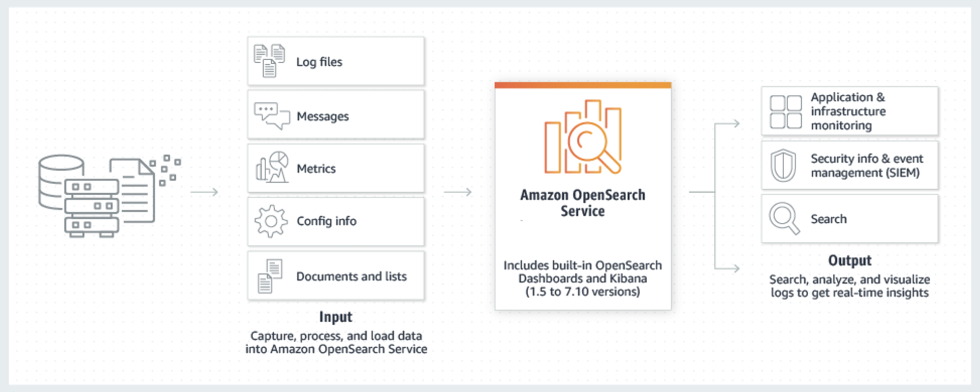Click the Metrics text label
The height and width of the screenshot is (392, 980).
(316, 169)
